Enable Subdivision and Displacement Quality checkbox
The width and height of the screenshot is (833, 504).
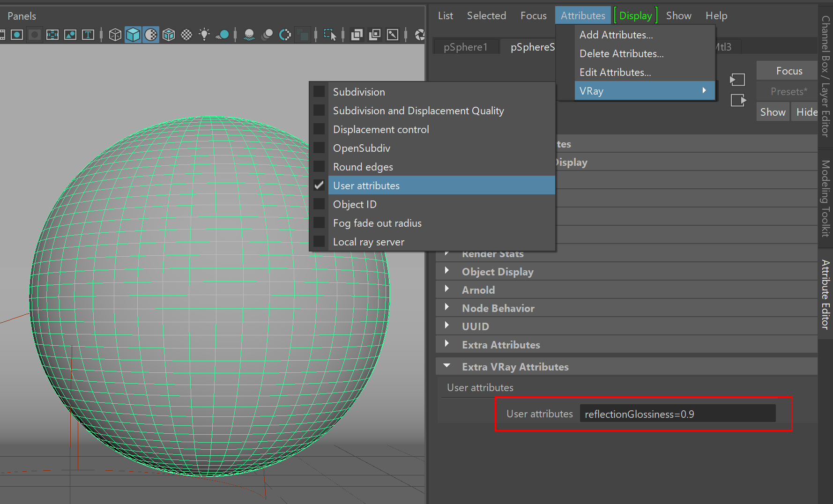click(319, 110)
